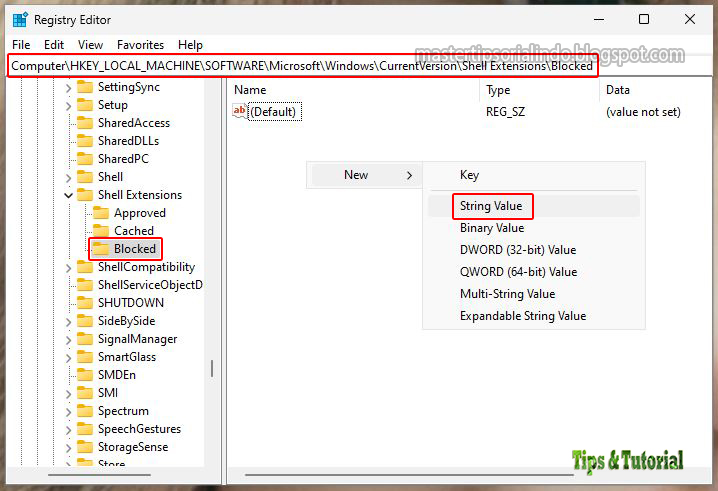Choose DWORD (32-bit) Value
The width and height of the screenshot is (718, 491).
click(533, 250)
